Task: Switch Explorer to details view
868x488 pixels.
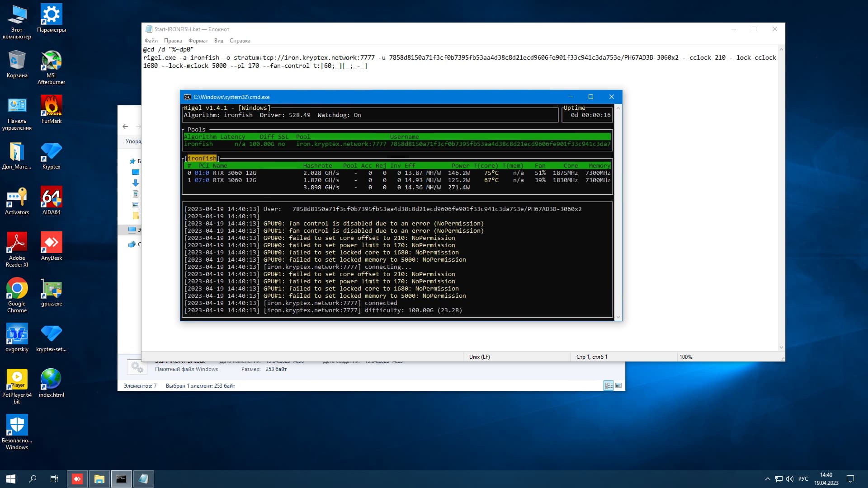Action: [x=609, y=385]
